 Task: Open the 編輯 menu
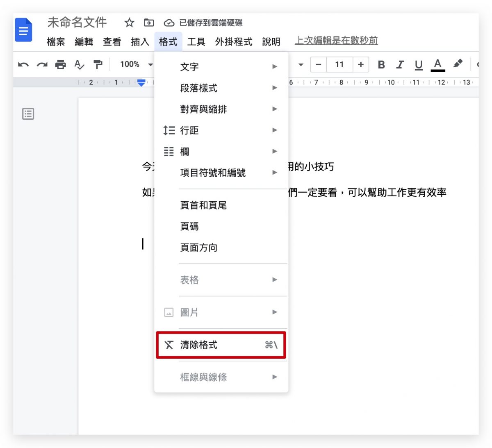click(x=84, y=42)
